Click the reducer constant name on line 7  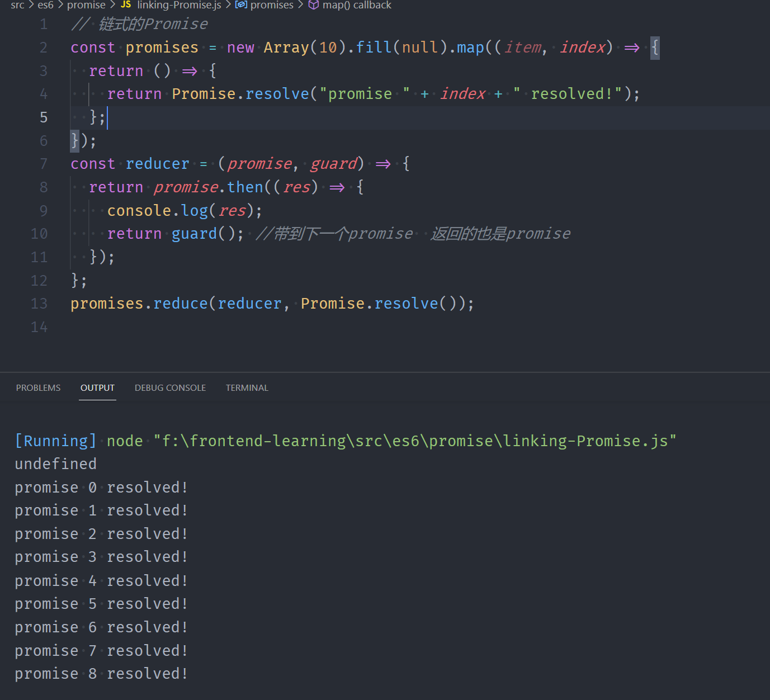coord(157,164)
